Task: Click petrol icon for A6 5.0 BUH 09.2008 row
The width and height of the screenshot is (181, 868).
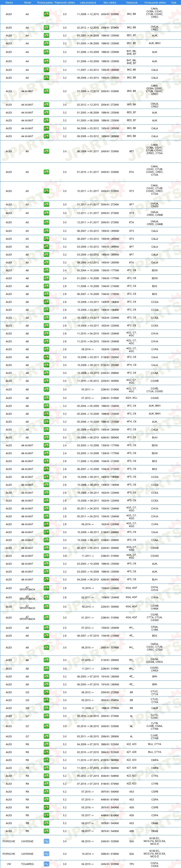Action: pos(46,437)
